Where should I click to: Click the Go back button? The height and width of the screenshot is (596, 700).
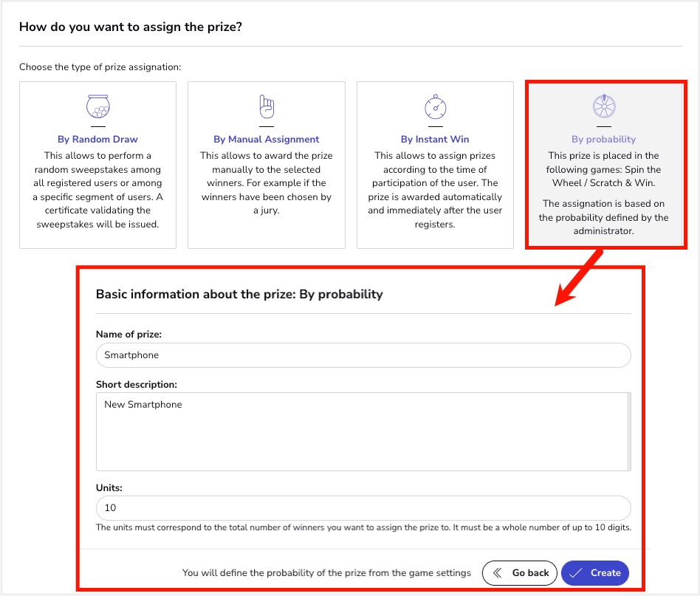pos(520,573)
